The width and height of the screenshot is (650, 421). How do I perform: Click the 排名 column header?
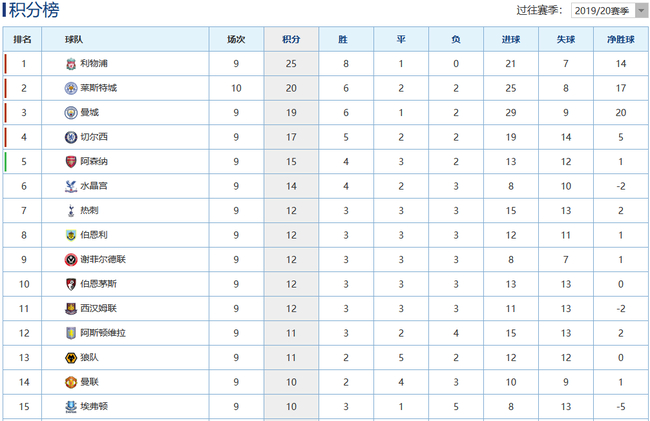tap(23, 40)
